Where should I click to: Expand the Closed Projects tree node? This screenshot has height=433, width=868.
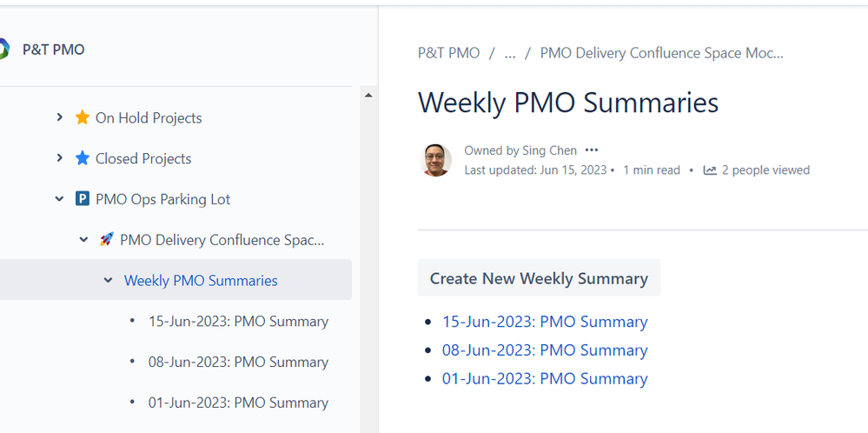59,158
